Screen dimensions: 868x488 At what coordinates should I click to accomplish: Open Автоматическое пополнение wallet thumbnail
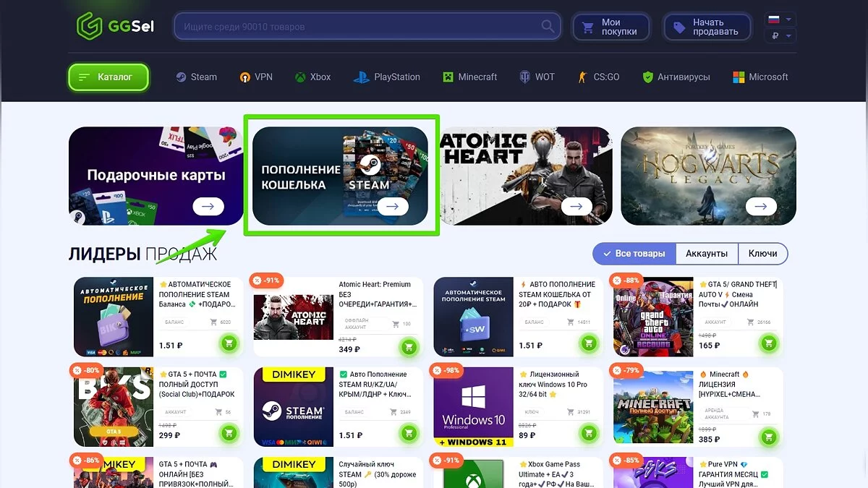click(114, 317)
